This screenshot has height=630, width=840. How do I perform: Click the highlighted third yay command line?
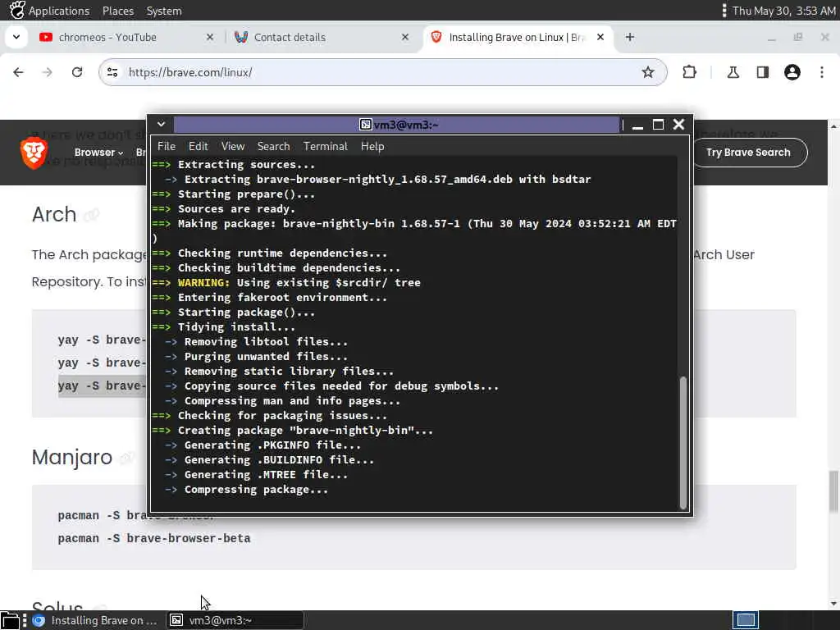pyautogui.click(x=102, y=386)
